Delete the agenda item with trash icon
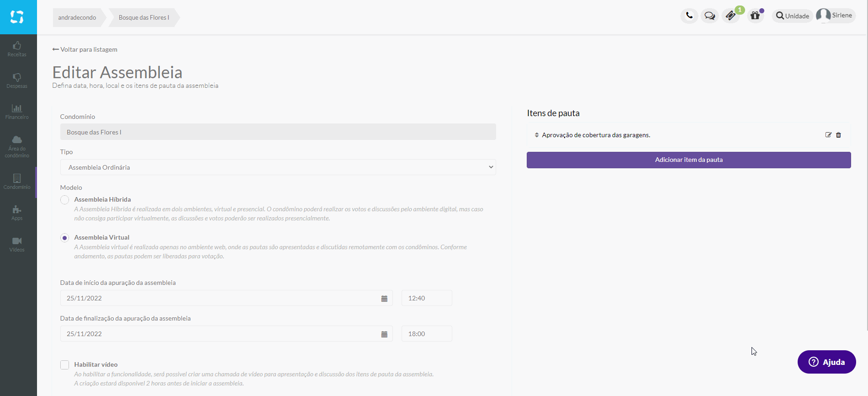The image size is (868, 396). point(838,135)
